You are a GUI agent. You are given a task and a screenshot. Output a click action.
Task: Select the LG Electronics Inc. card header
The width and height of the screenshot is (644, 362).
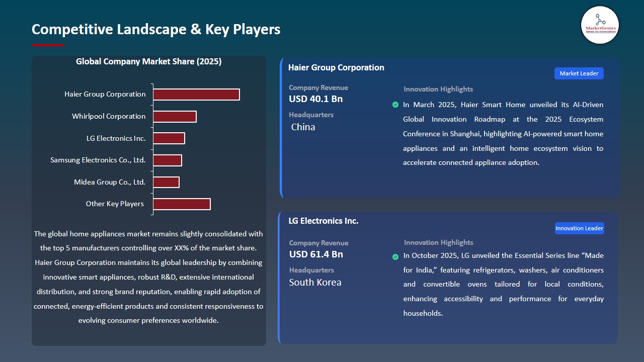(x=324, y=221)
